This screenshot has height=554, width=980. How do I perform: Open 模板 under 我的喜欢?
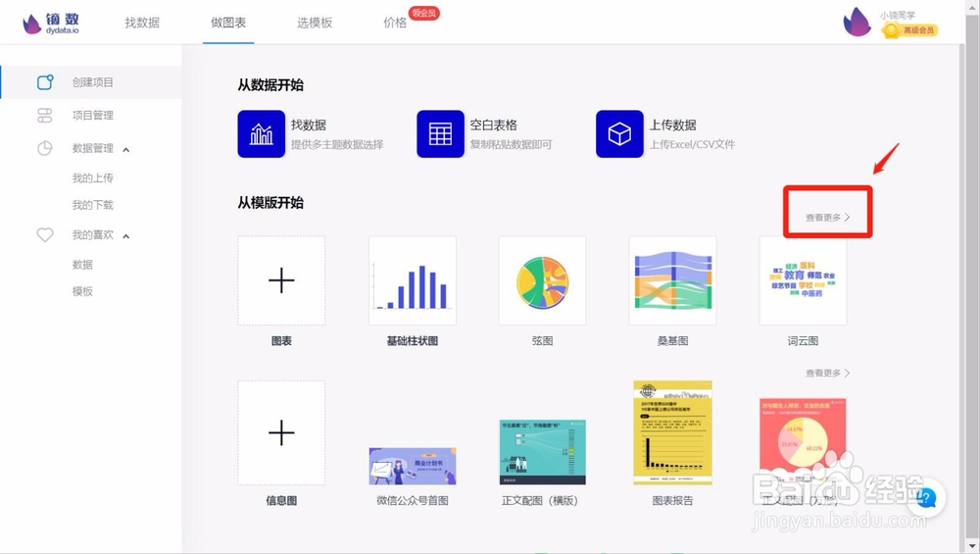click(x=82, y=291)
